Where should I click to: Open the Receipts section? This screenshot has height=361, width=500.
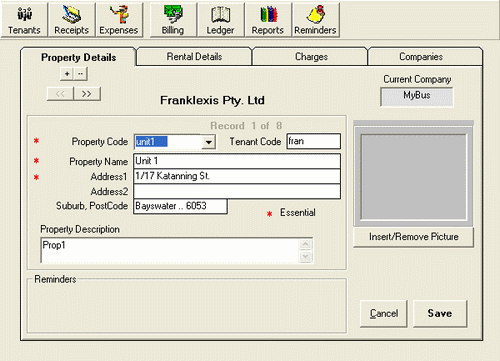(x=72, y=20)
